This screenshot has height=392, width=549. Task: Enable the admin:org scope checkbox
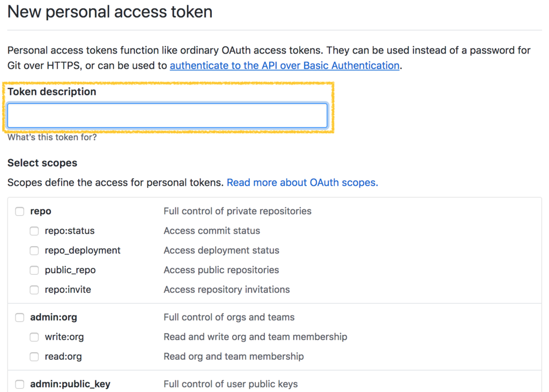[x=20, y=318]
